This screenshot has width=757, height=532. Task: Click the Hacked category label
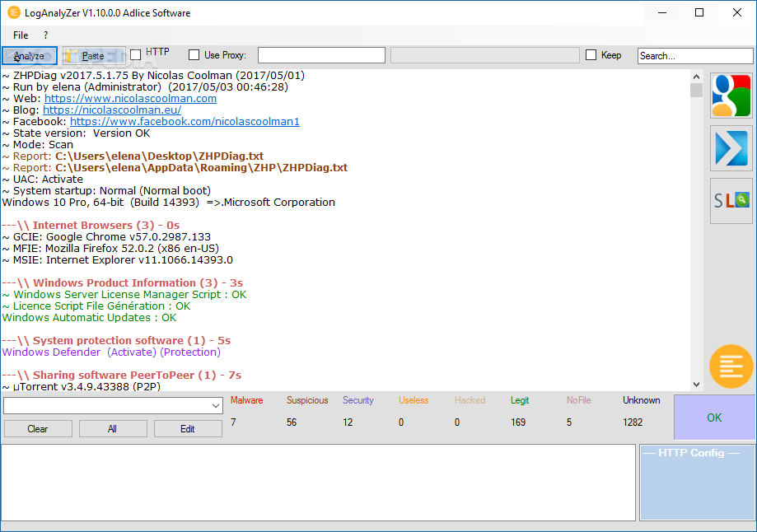tap(470, 400)
